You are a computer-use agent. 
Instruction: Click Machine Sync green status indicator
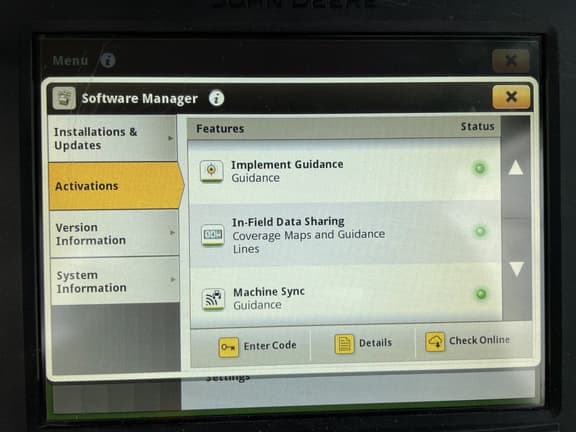point(481,294)
